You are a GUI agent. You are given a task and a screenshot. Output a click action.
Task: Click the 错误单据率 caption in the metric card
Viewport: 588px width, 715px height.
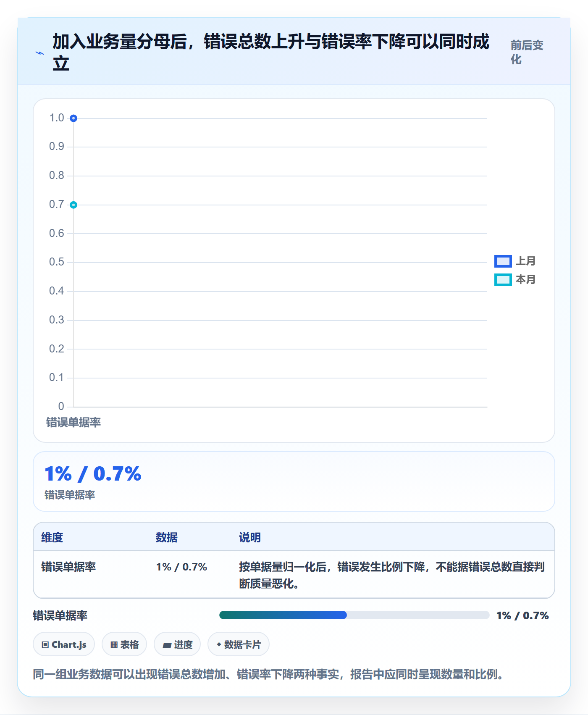(70, 495)
